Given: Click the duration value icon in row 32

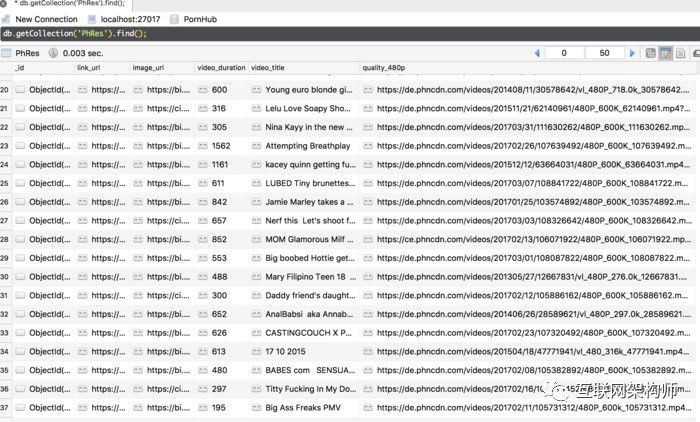Looking at the screenshot, I should click(x=203, y=314).
